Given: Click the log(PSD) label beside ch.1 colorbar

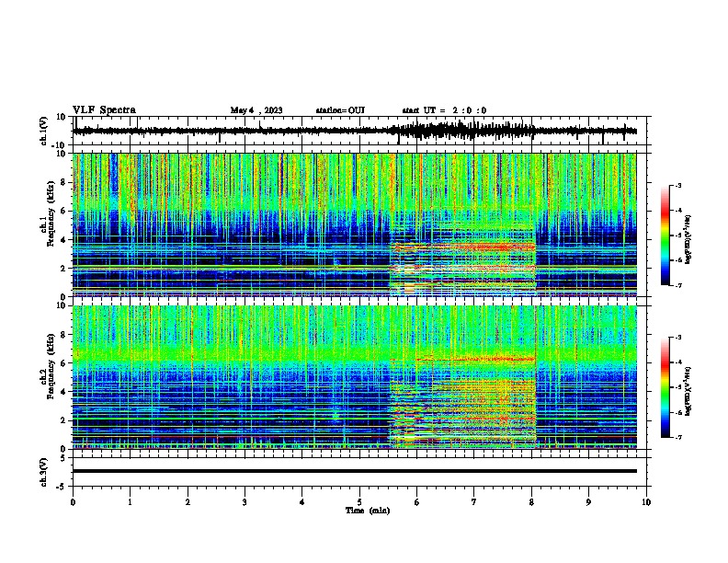Looking at the screenshot, I should click(x=688, y=239).
